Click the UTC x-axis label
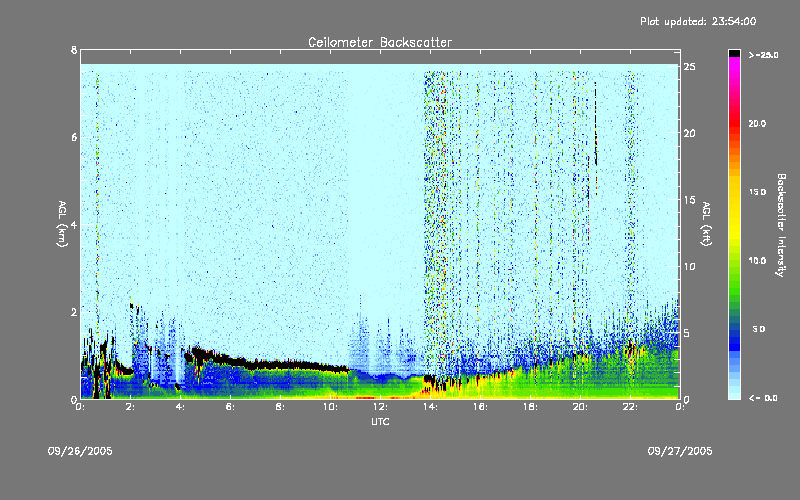The height and width of the screenshot is (500, 800). [x=380, y=421]
